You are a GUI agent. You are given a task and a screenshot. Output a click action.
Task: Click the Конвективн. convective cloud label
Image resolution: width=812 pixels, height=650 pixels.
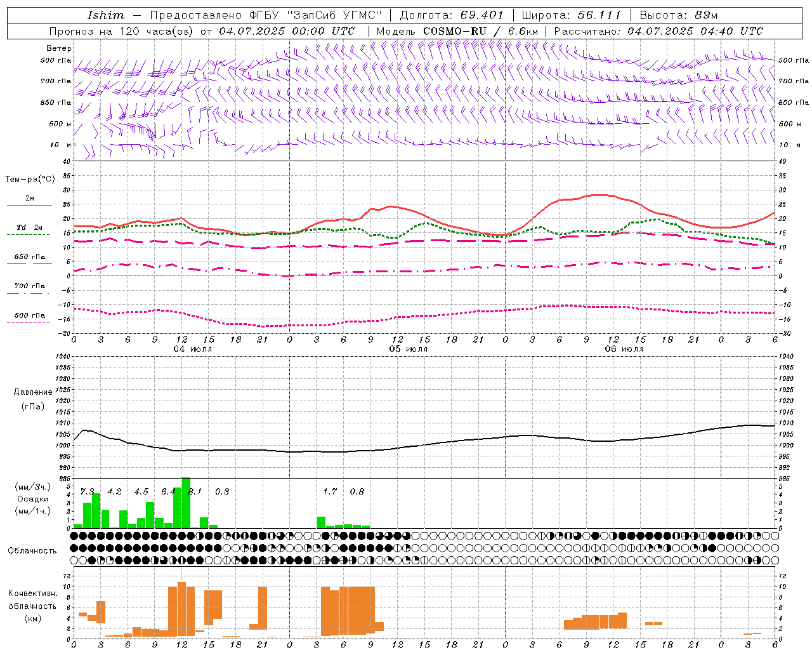click(x=32, y=594)
